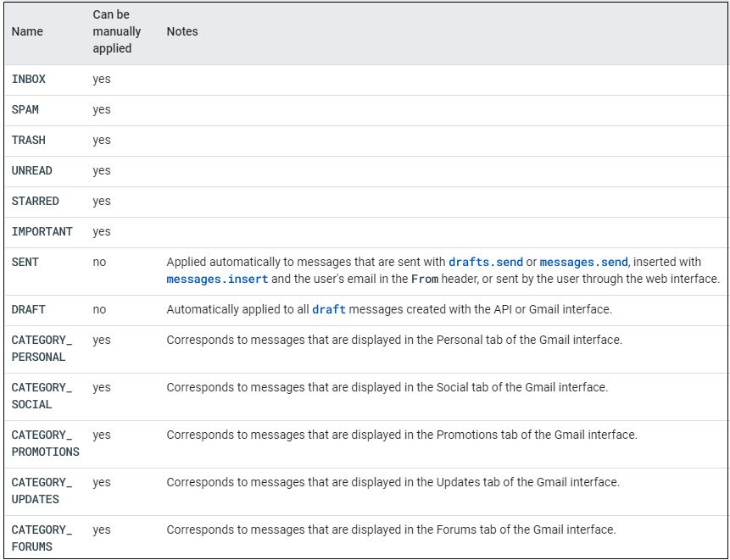This screenshot has width=730, height=560.
Task: Click the CATEGORY_PROMOTIONS notes text
Action: [401, 435]
